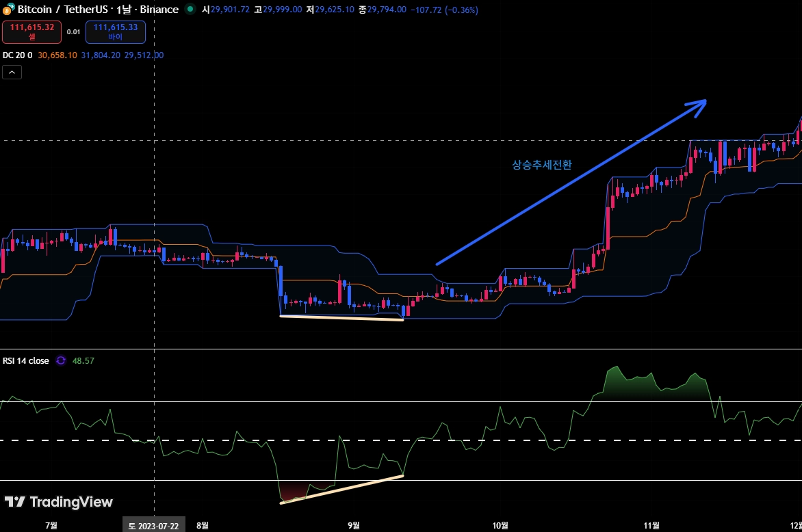The image size is (802, 532).
Task: Select the white RSI divergence trendline
Action: coord(341,490)
